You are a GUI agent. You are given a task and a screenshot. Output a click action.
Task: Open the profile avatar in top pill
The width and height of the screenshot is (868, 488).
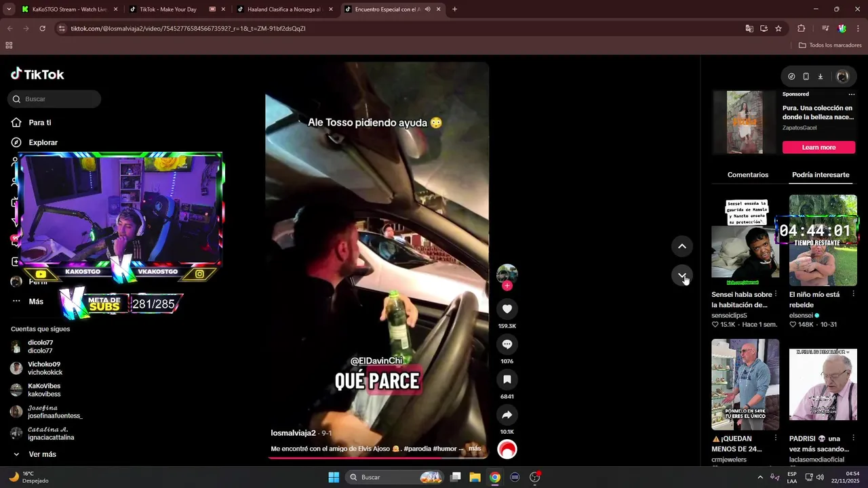[842, 77]
